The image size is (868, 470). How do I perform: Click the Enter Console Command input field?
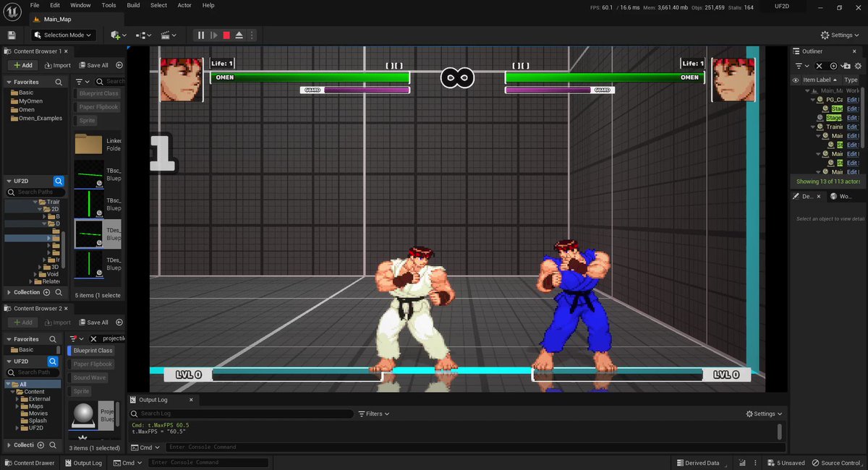coord(208,463)
